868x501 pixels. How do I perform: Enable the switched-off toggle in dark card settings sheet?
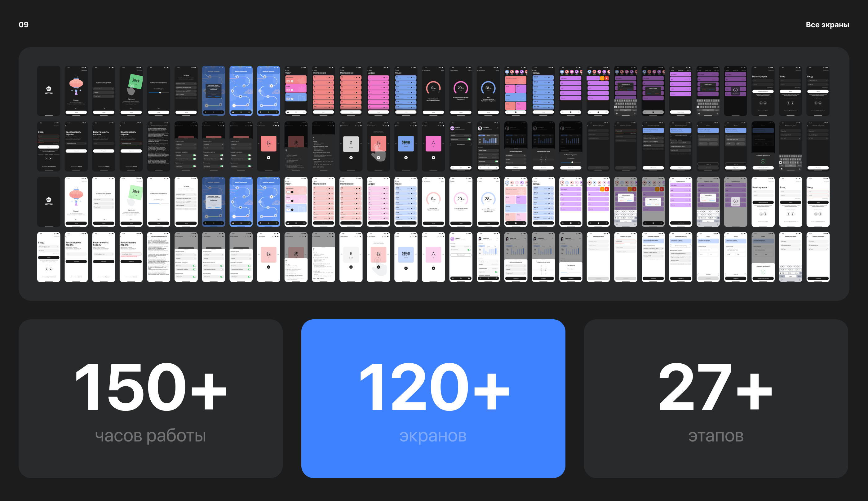[x=222, y=159]
